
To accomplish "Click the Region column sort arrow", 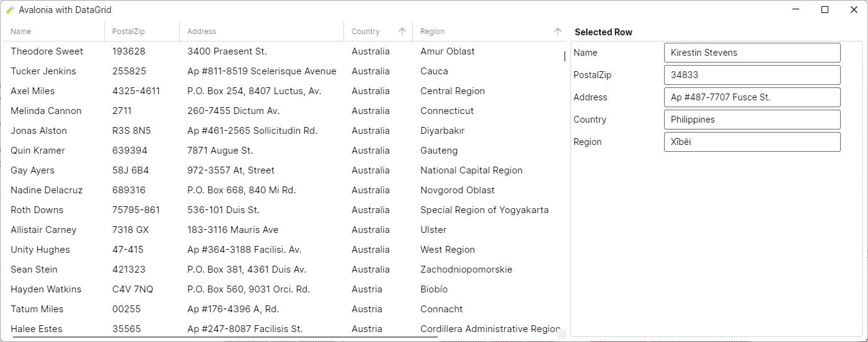I will click(x=557, y=32).
